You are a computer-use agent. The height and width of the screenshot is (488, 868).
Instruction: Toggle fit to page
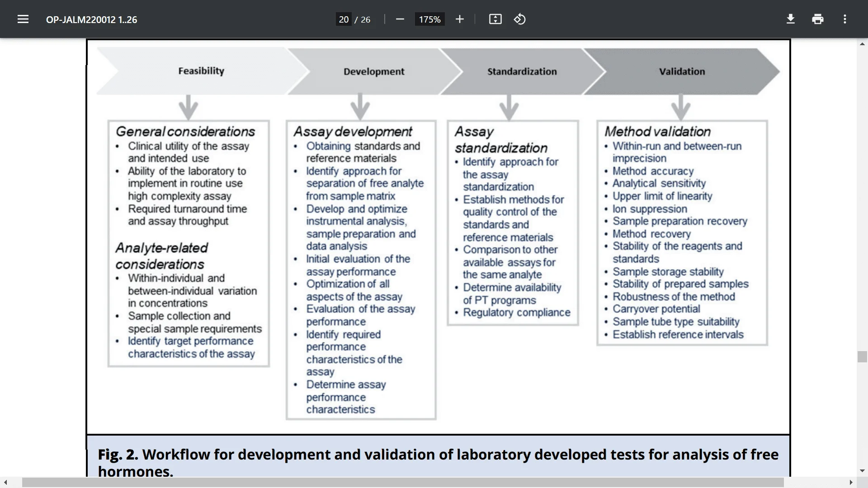495,19
